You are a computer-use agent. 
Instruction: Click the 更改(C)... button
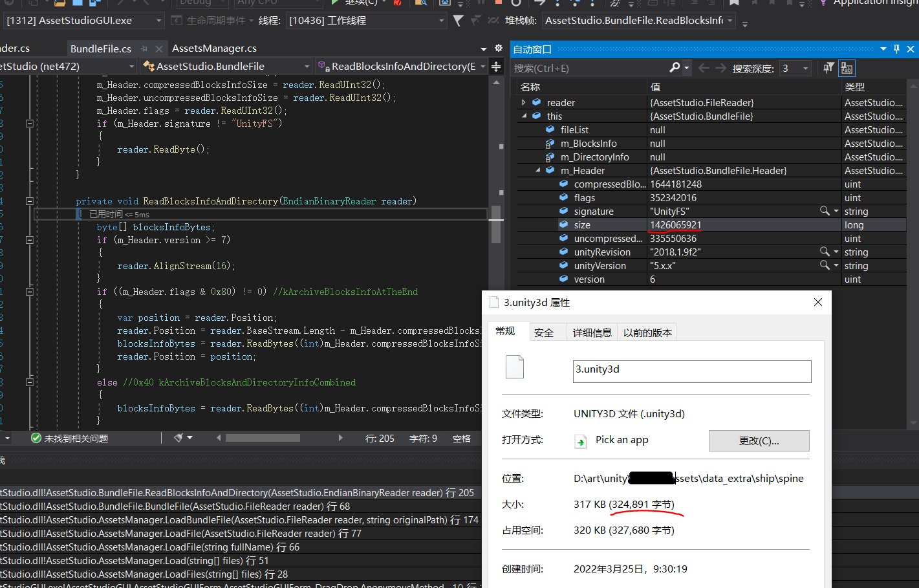[759, 441]
